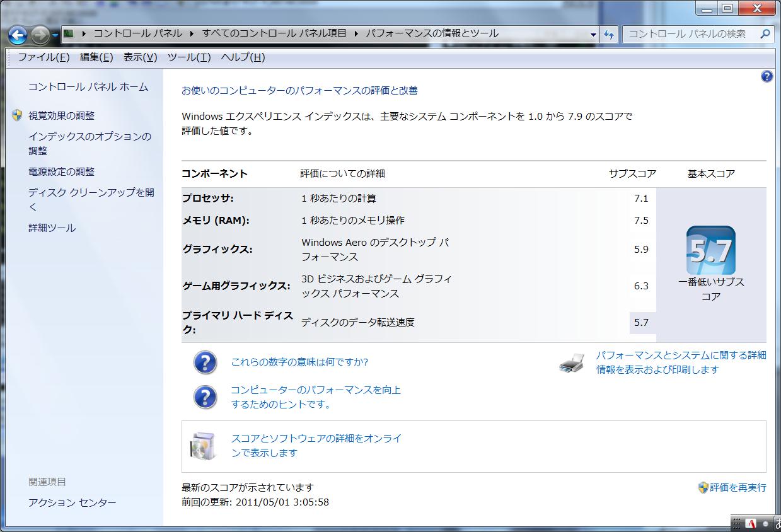
Task: Open the ツール(T) menu
Action: pyautogui.click(x=189, y=57)
